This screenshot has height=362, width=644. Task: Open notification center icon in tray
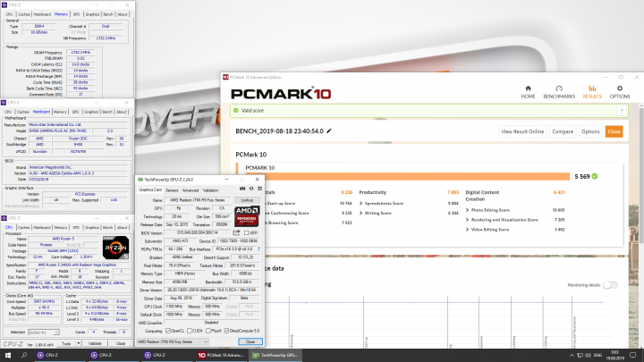coord(633,355)
